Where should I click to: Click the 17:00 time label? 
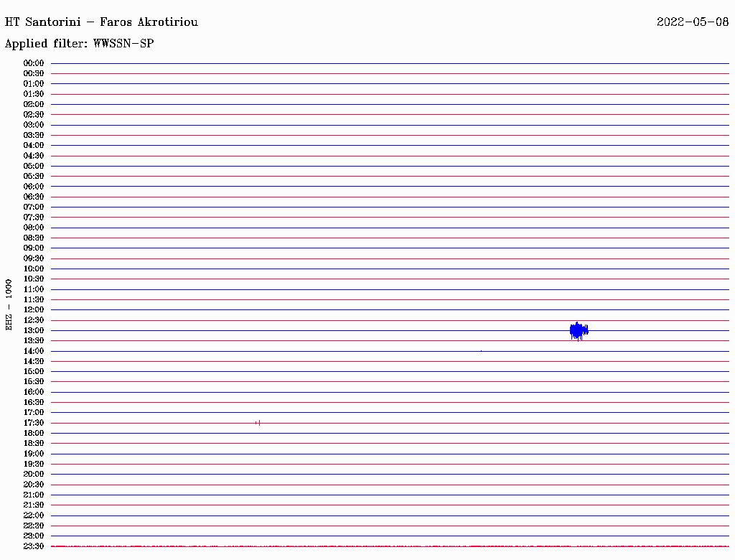tap(34, 413)
